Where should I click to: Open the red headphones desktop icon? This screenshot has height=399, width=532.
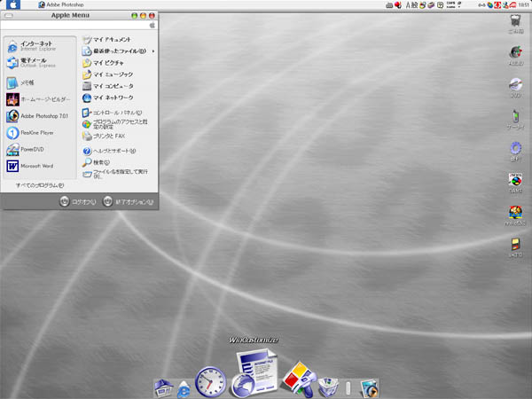(x=516, y=56)
